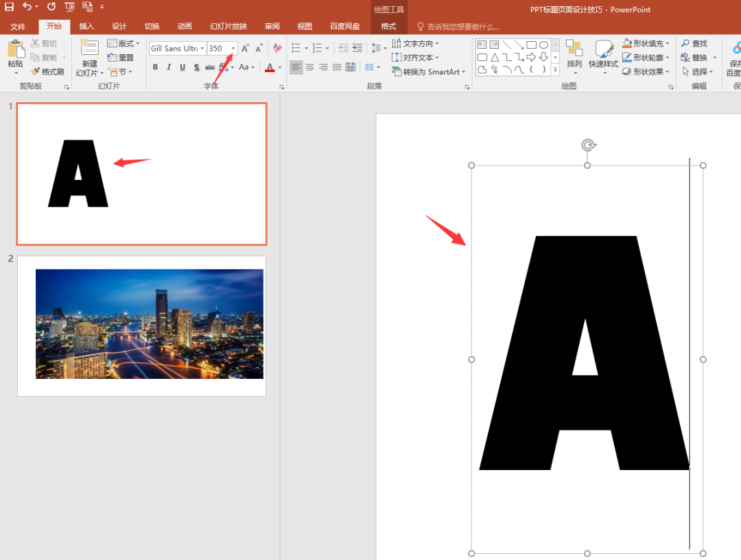Screen dimensions: 741x560
Task: Click the New Slide icon
Action: point(89,48)
